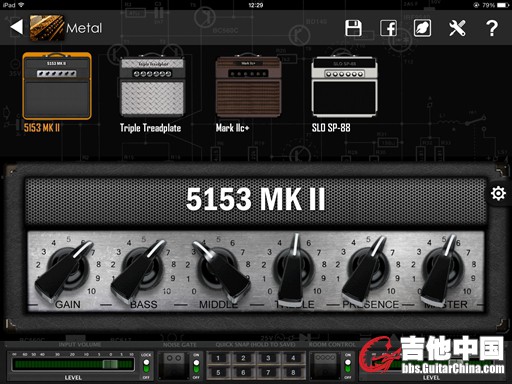Go back using the left arrow

[x=17, y=27]
